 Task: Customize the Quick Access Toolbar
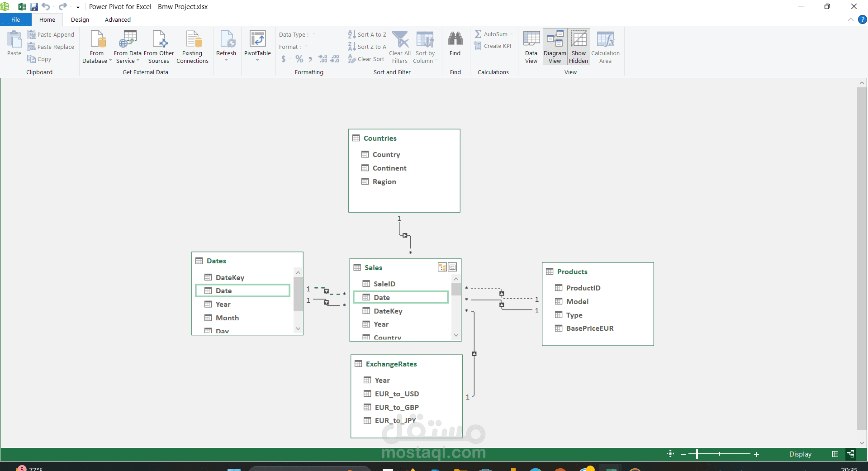78,7
